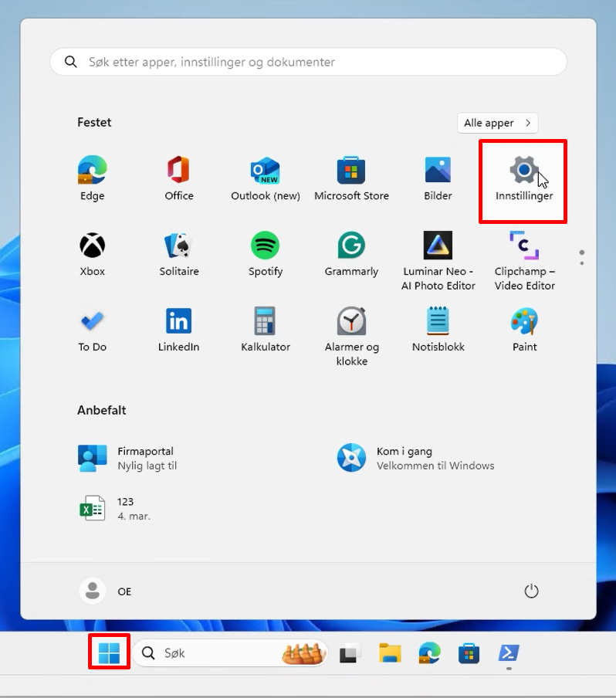
Task: Click the Anbefalt section heading
Action: (101, 410)
